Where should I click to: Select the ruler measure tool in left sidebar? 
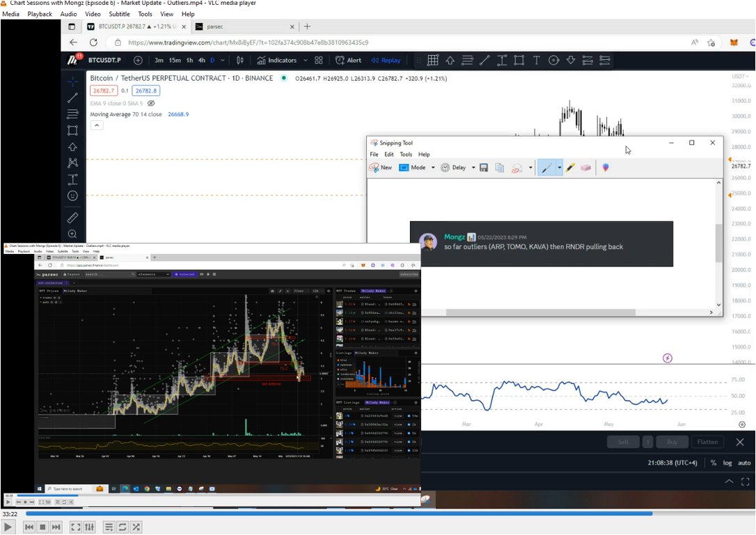coord(72,217)
